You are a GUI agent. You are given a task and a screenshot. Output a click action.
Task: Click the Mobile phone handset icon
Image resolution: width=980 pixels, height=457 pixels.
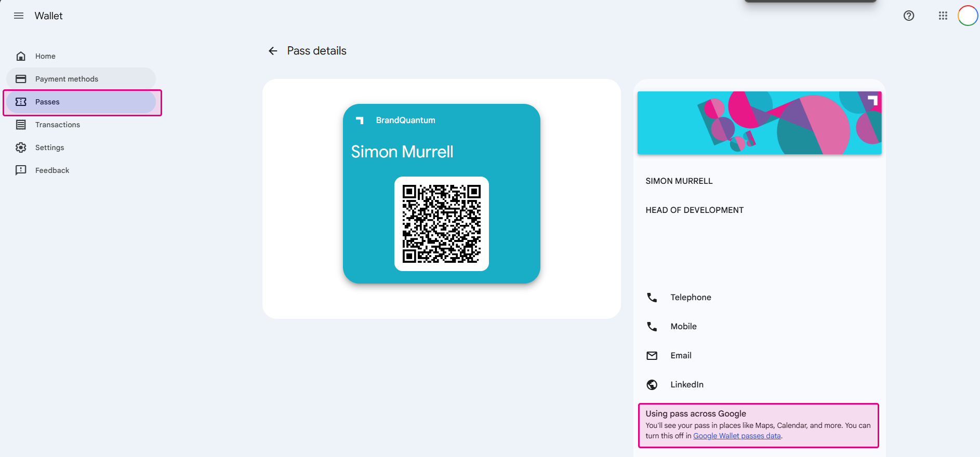point(652,327)
